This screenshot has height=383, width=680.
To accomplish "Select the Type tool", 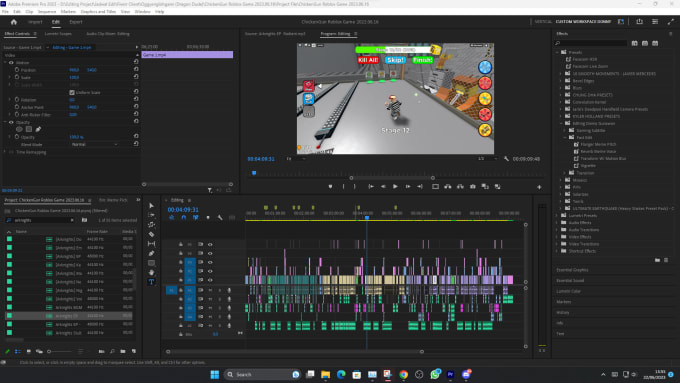I will tap(151, 282).
